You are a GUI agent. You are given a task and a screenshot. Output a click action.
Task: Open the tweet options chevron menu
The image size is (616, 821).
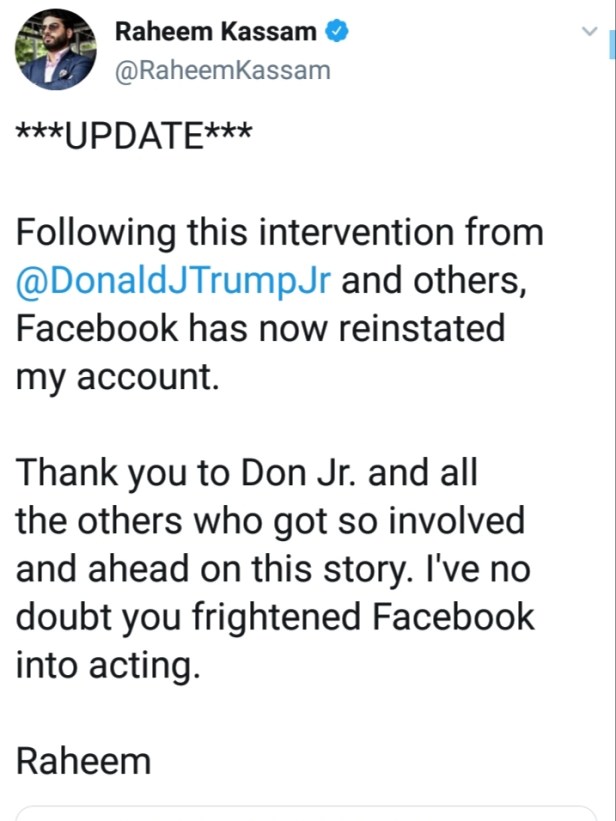click(x=589, y=32)
